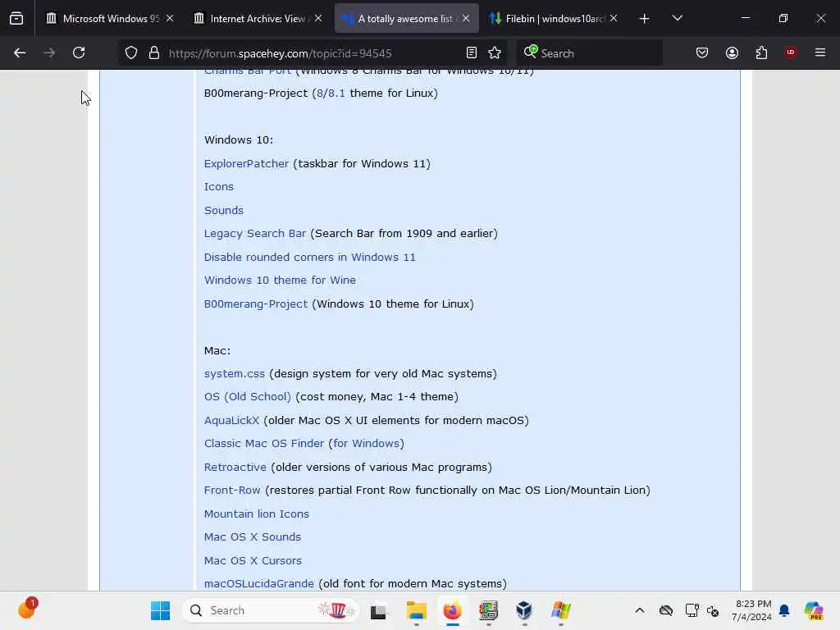Viewport: 840px width, 630px height.
Task: Select Firefox icon in the taskbar
Action: point(452,610)
